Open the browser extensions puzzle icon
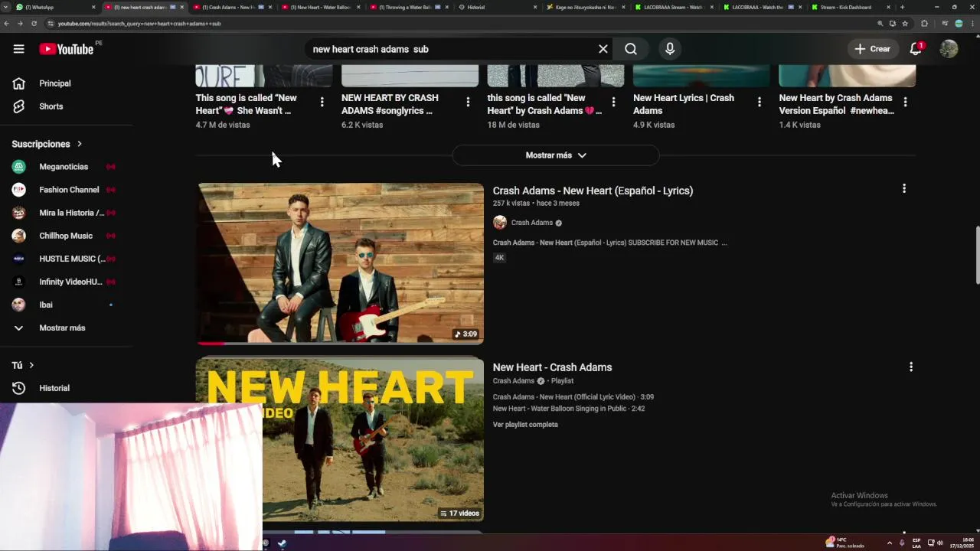 924,24
